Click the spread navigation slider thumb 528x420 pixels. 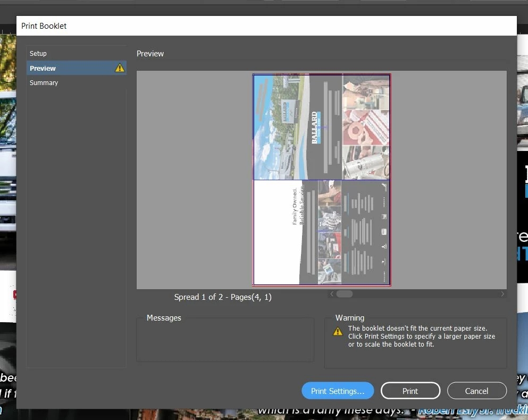click(345, 293)
